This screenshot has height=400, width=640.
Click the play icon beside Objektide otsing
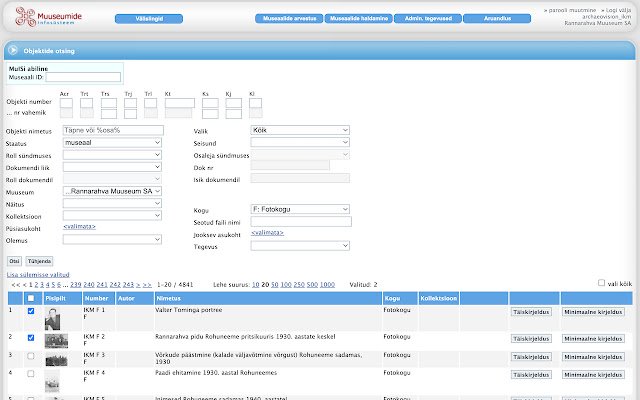coord(13,50)
